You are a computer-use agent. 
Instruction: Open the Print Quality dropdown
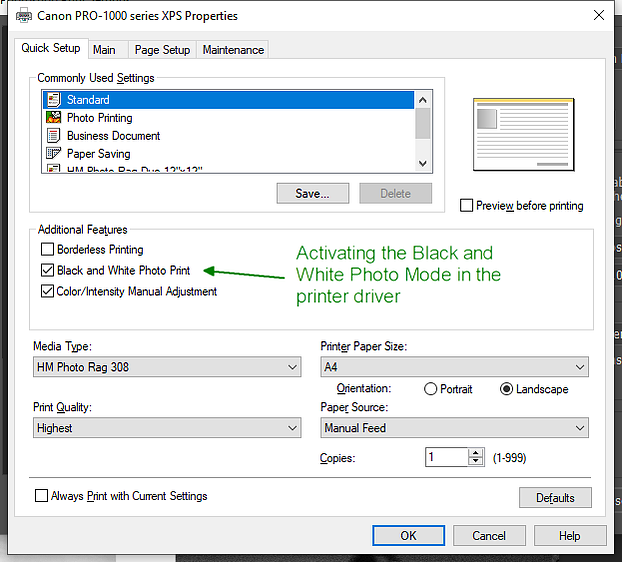(x=167, y=428)
